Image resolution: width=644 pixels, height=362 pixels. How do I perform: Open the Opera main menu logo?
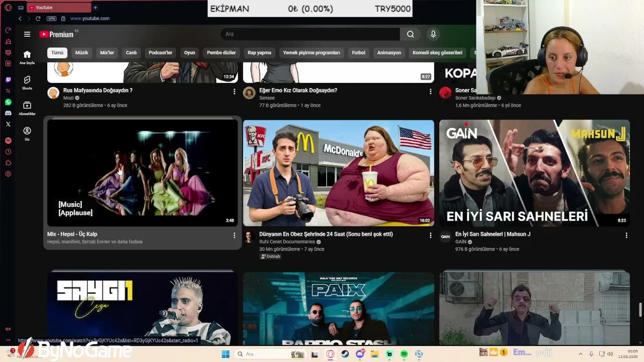8,8
